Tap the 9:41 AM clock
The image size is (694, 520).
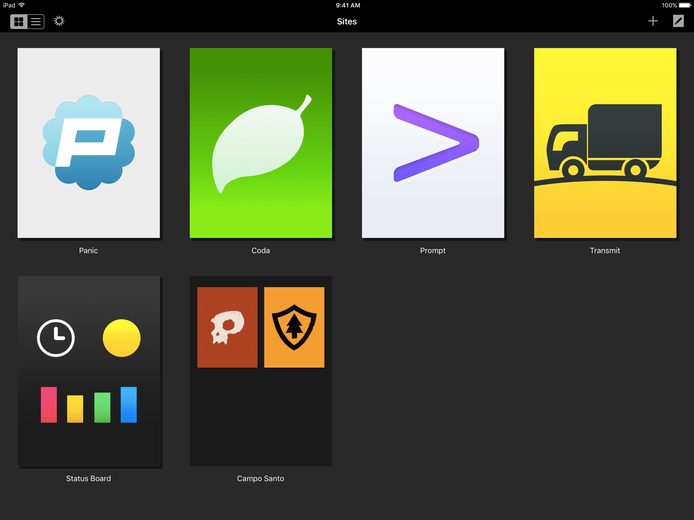[x=347, y=5]
